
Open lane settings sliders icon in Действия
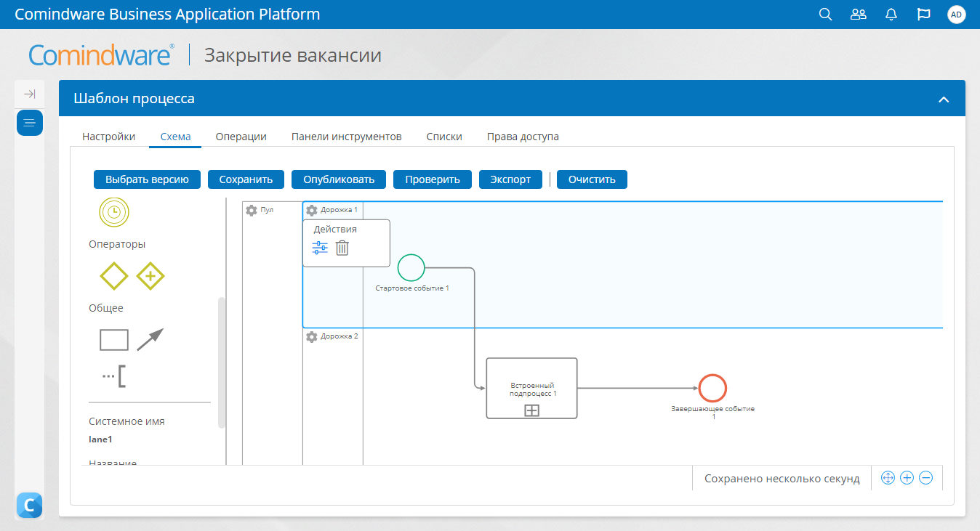pyautogui.click(x=320, y=248)
